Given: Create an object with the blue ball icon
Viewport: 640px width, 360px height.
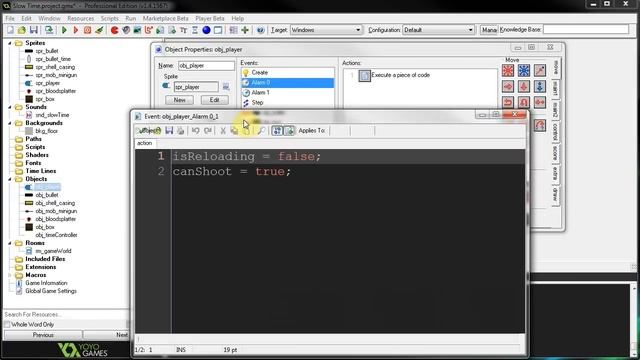Looking at the screenshot, I should [207, 30].
